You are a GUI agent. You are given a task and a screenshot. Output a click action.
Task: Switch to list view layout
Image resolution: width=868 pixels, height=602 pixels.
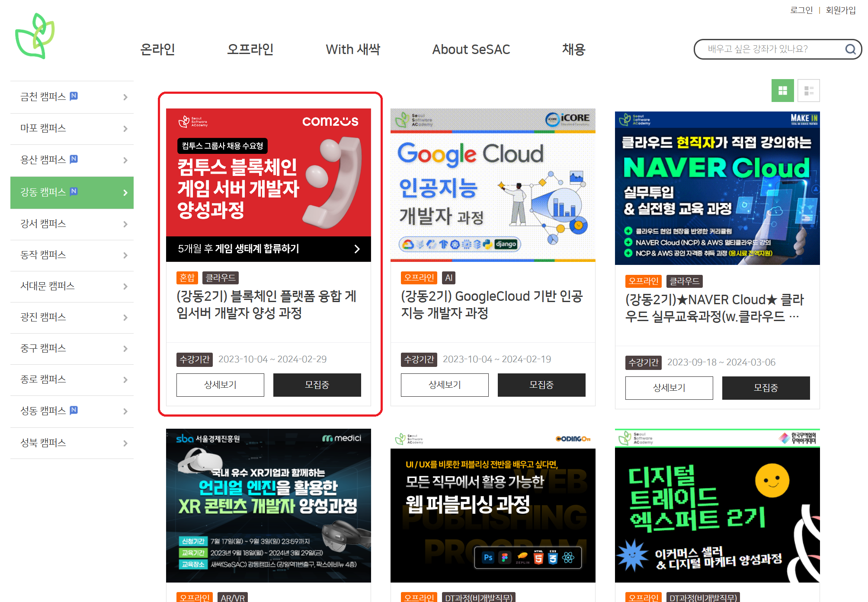tap(808, 91)
